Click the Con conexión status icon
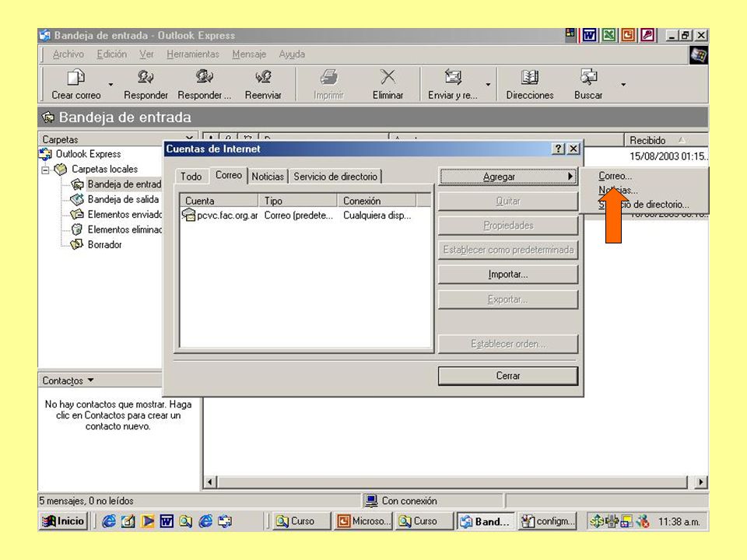The width and height of the screenshot is (747, 560). (x=371, y=500)
